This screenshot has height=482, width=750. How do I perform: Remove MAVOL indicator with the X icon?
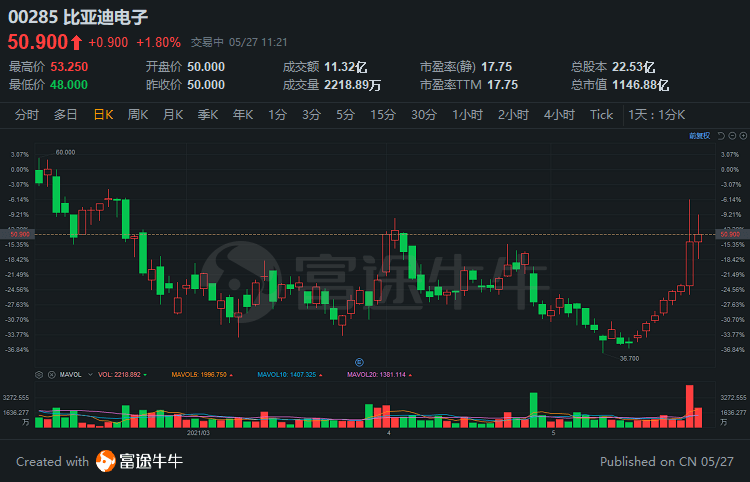(x=50, y=374)
